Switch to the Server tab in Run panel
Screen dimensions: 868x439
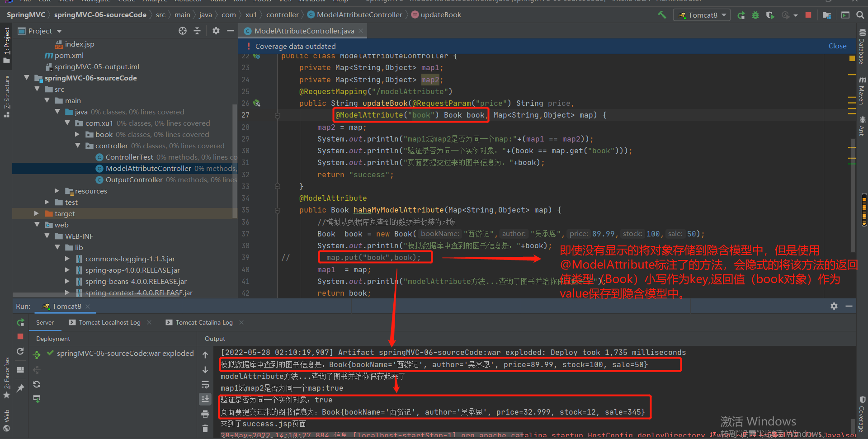pos(45,322)
